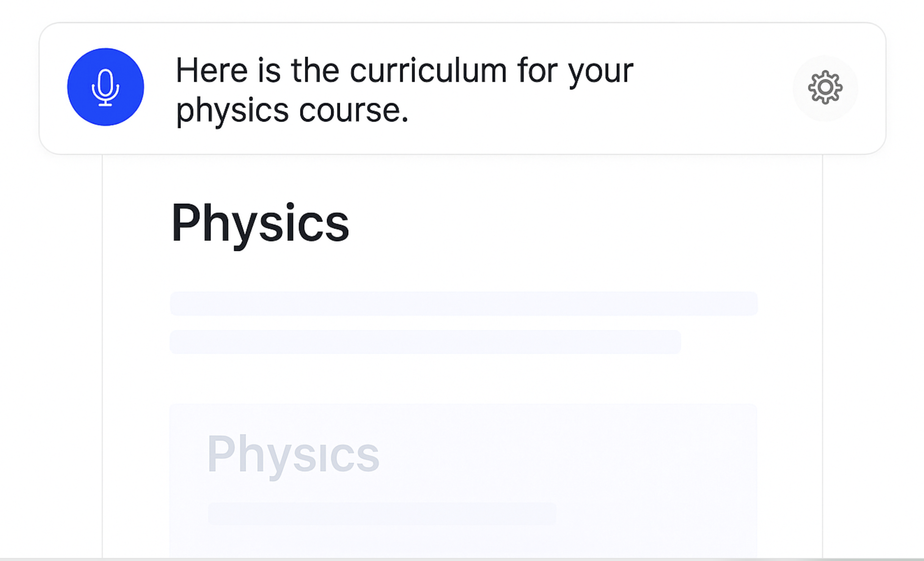Click the first long placeholder line under Physics
The image size is (924, 561).
pyautogui.click(x=464, y=303)
